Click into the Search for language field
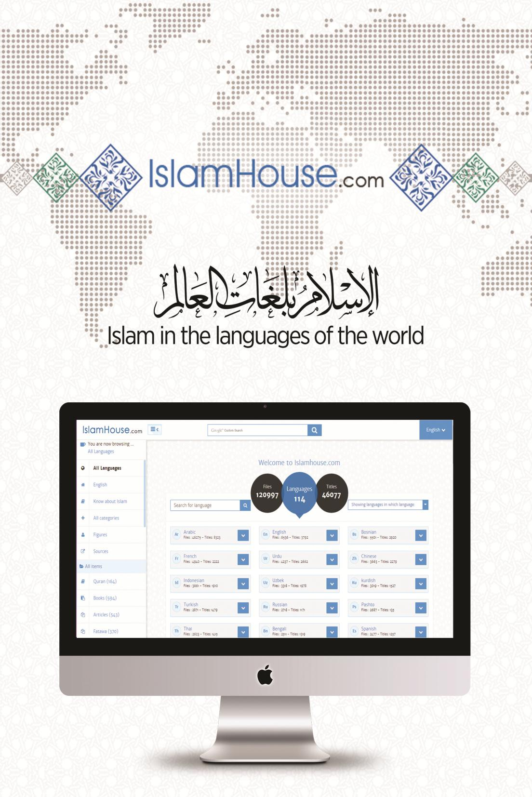 (205, 505)
